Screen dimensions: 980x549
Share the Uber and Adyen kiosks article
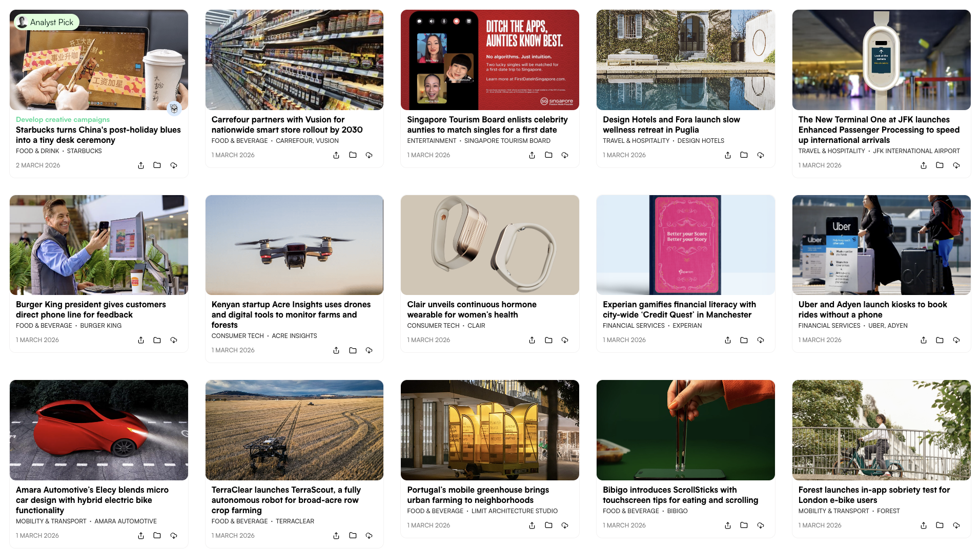924,340
